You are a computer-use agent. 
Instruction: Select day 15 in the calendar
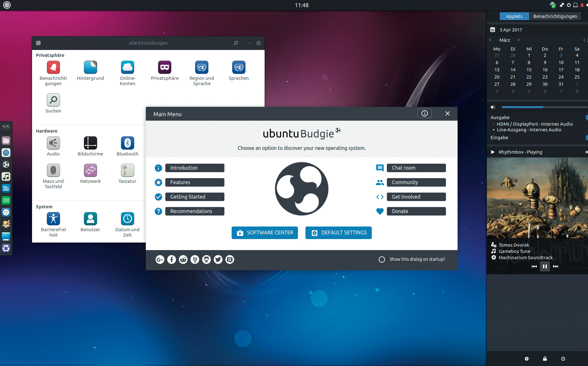point(529,70)
